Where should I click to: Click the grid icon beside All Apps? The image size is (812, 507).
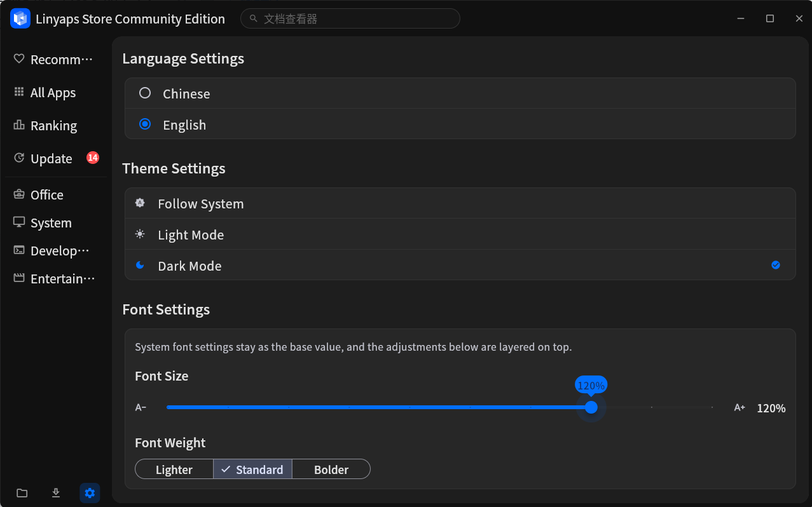click(19, 92)
